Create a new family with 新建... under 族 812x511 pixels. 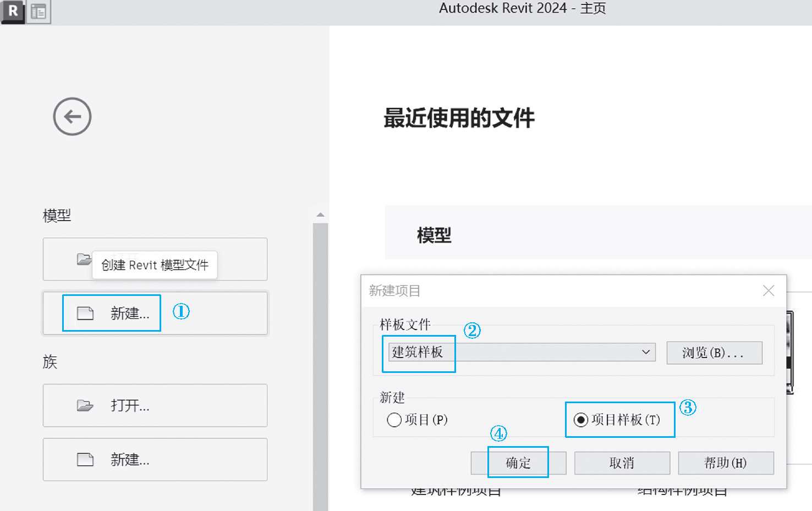pos(155,459)
